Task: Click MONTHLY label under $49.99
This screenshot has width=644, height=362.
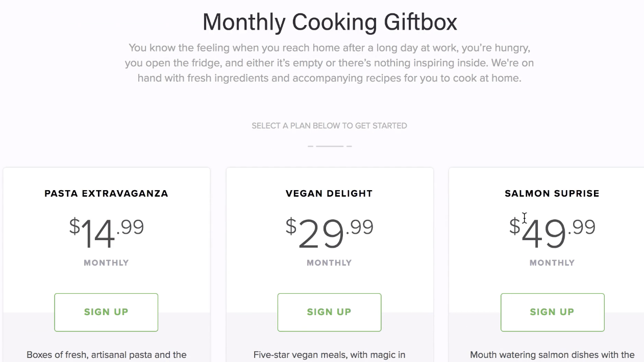Action: 552,263
